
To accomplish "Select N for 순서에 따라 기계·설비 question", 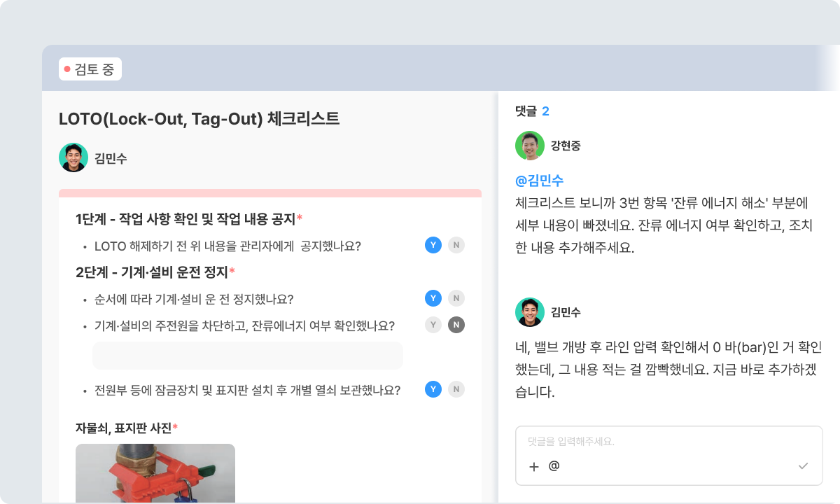I will click(456, 298).
